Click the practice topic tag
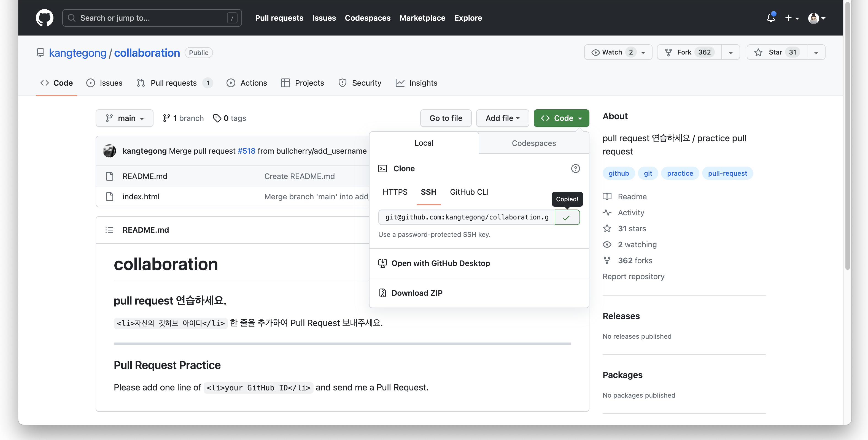The image size is (868, 440). click(680, 173)
